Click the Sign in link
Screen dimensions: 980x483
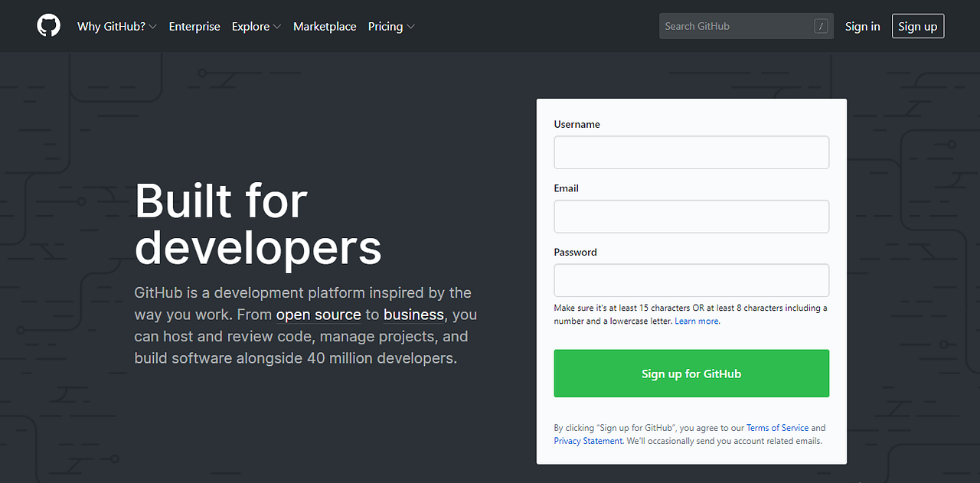(x=862, y=26)
